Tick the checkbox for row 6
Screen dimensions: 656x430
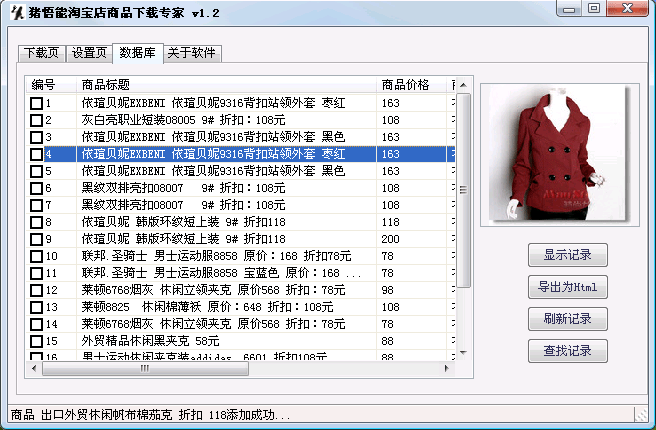point(36,188)
